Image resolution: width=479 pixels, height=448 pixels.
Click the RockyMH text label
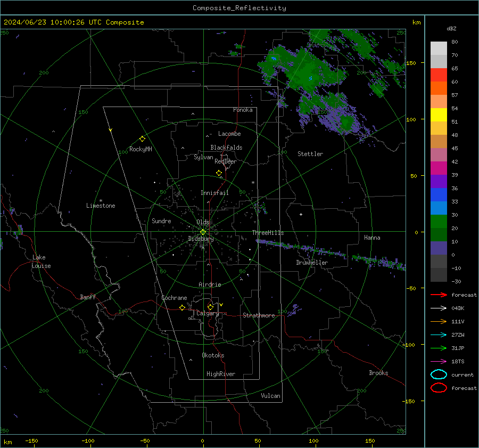[141, 149]
